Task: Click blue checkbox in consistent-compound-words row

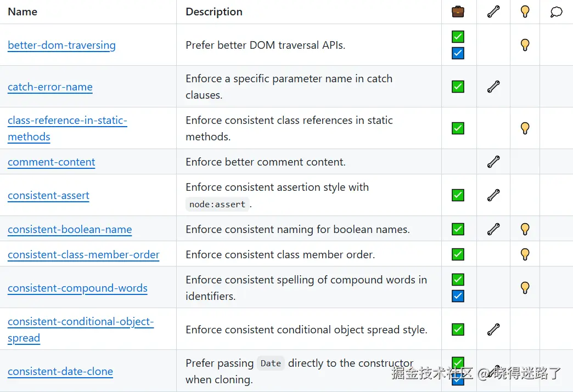Action: pos(458,296)
